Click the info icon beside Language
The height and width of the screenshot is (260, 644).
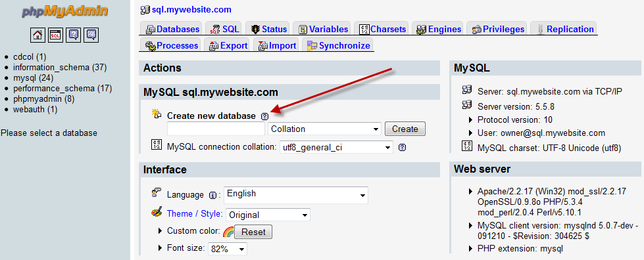[x=212, y=195]
